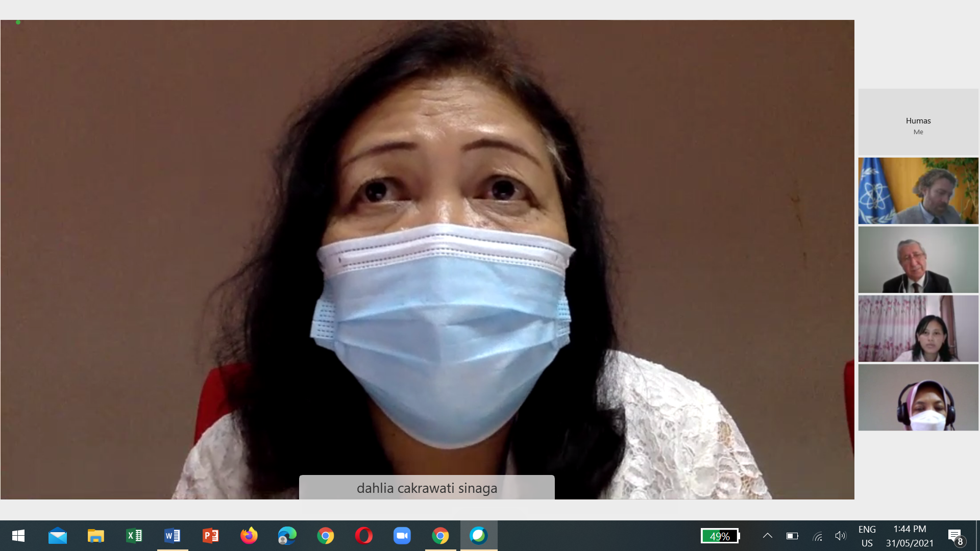Open the first Chrome taskbar icon

point(326,536)
